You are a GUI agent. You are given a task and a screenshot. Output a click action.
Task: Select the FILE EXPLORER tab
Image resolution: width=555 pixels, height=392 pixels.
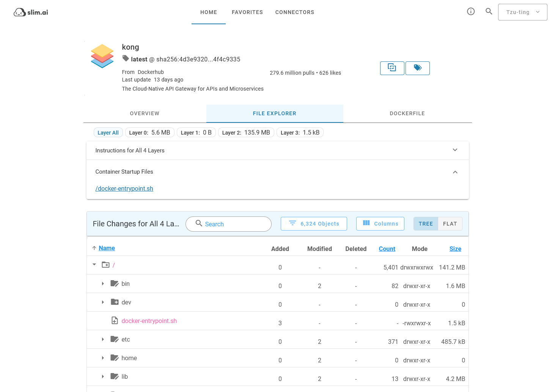pos(275,113)
